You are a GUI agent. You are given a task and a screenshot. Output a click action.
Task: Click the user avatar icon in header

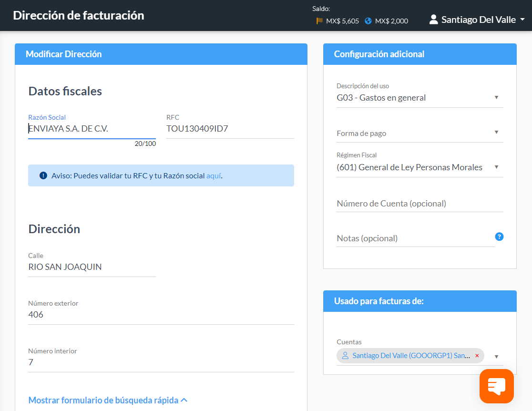[433, 20]
